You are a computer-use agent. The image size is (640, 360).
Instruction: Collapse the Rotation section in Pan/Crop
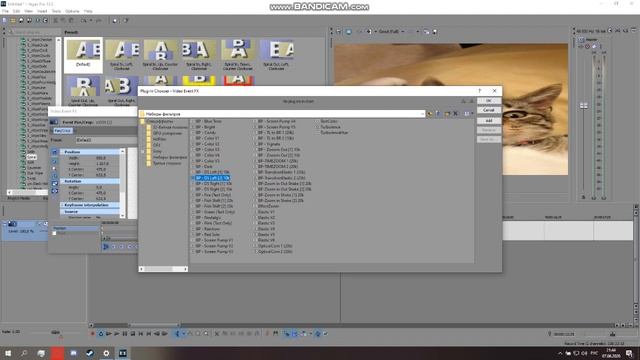[63, 181]
